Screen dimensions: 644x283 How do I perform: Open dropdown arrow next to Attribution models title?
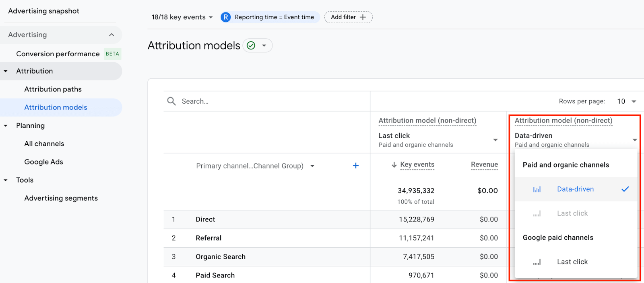264,45
